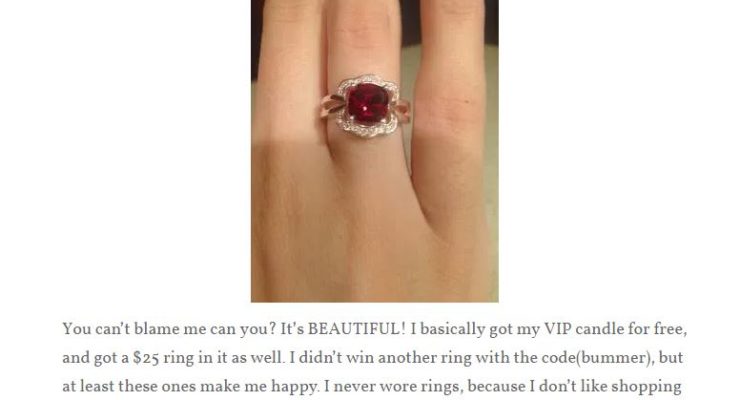
Task: Click the red gemstone on the ring
Action: coord(368,104)
